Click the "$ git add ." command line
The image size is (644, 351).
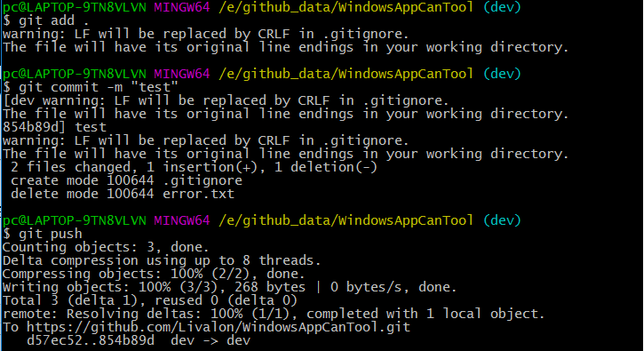pos(45,20)
